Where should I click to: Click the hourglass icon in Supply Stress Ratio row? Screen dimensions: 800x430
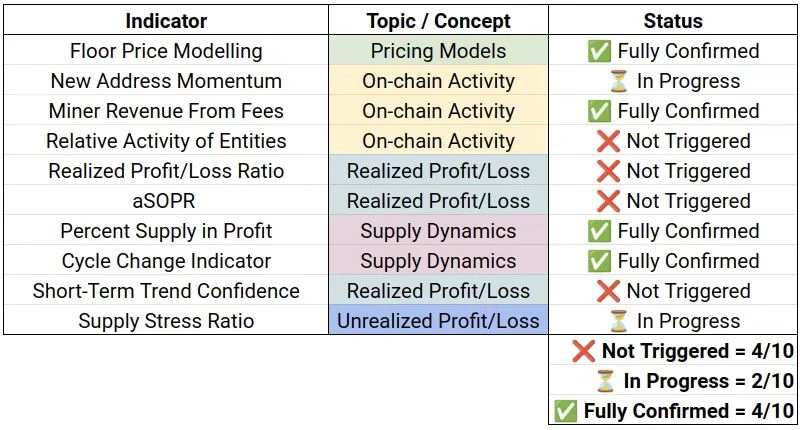coord(618,321)
